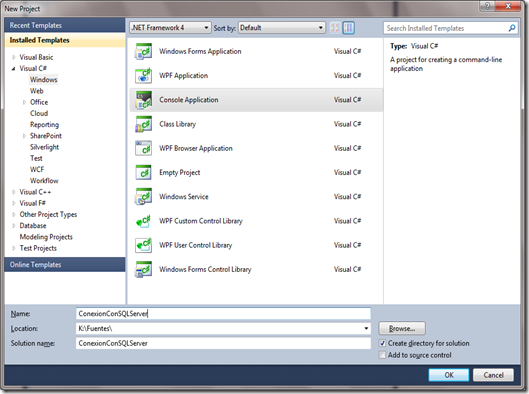Switch to small icons view

click(x=335, y=28)
